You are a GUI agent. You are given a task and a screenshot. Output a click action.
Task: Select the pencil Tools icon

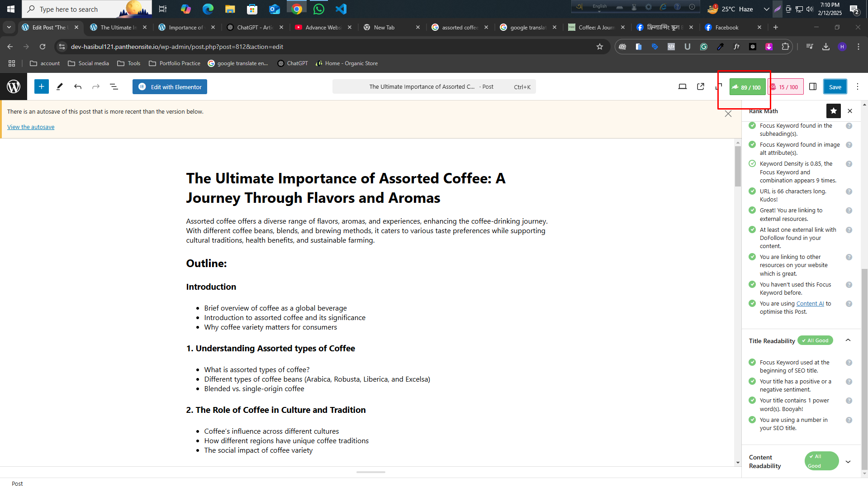tap(59, 87)
